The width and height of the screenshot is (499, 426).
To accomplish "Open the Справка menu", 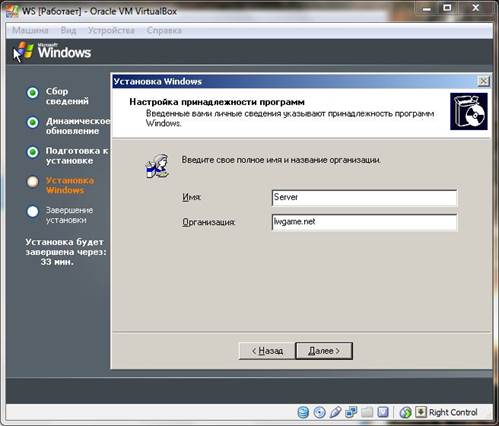I will [164, 30].
